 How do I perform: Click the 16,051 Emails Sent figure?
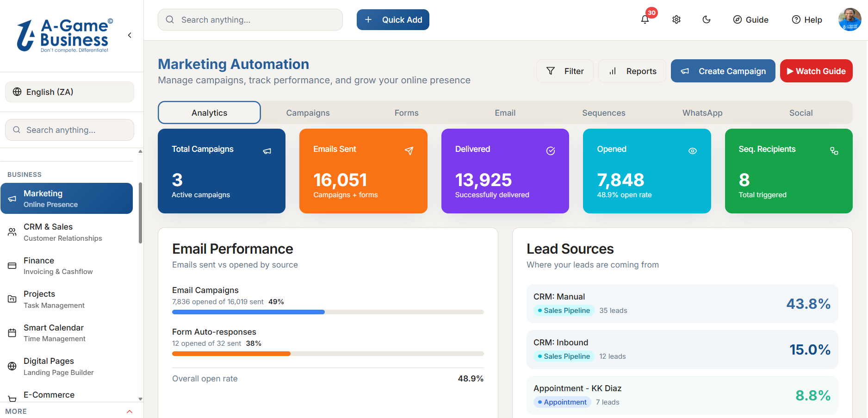(x=340, y=180)
